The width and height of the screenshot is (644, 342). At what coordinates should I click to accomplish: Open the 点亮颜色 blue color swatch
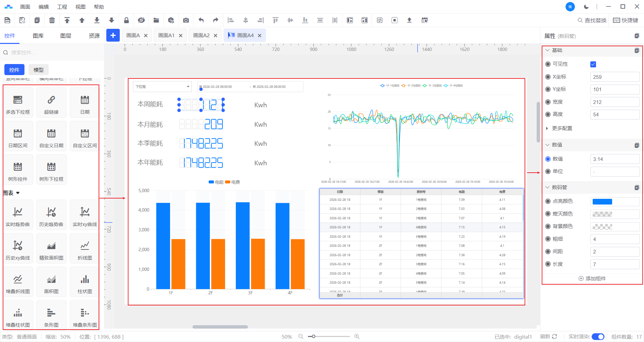click(x=602, y=202)
